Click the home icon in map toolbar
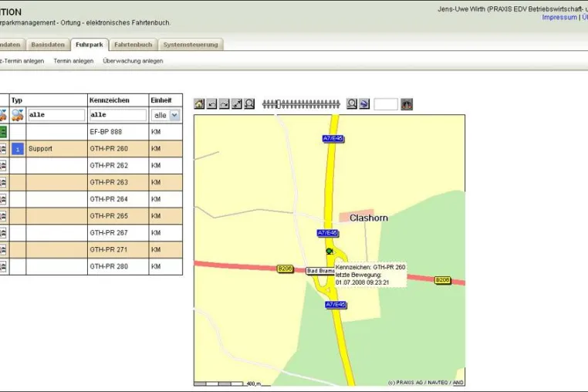This screenshot has width=588, height=392. coord(200,104)
